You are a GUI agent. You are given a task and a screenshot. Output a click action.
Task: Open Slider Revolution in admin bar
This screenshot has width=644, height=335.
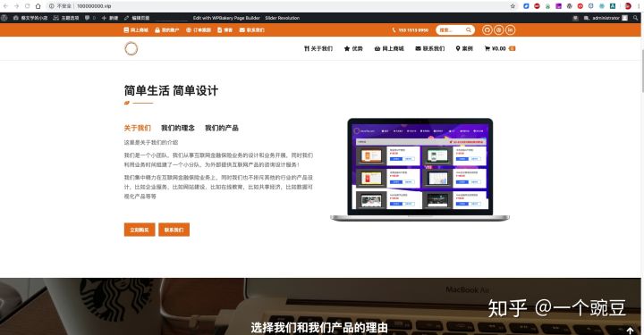coord(282,18)
